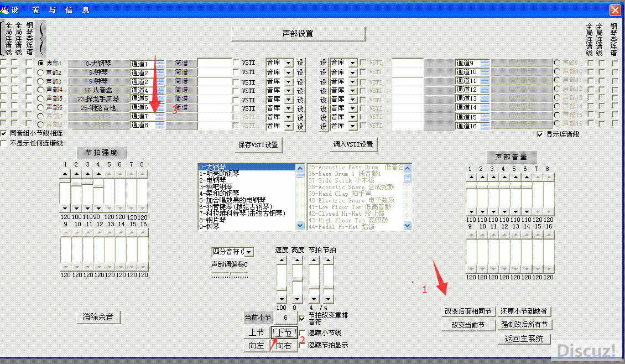Click the 高度 vertical slider track
This screenshot has width=625, height=364.
pos(297,279)
